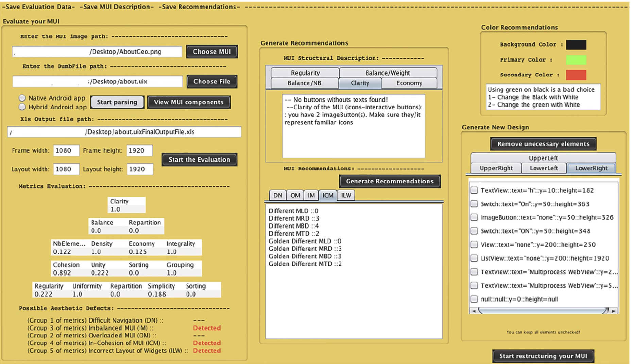The image size is (631, 364).
Task: Click 'No buttons withouts texts found!' line
Action: (336, 100)
